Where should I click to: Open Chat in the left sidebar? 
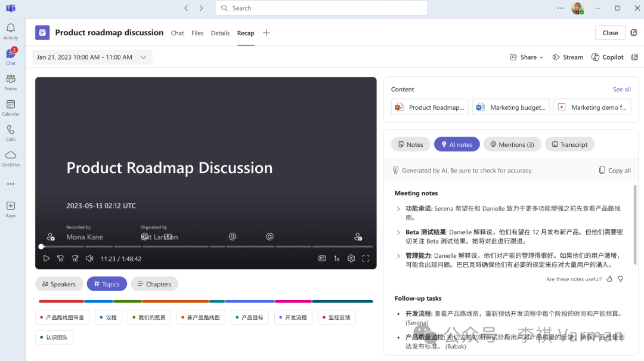(x=11, y=57)
